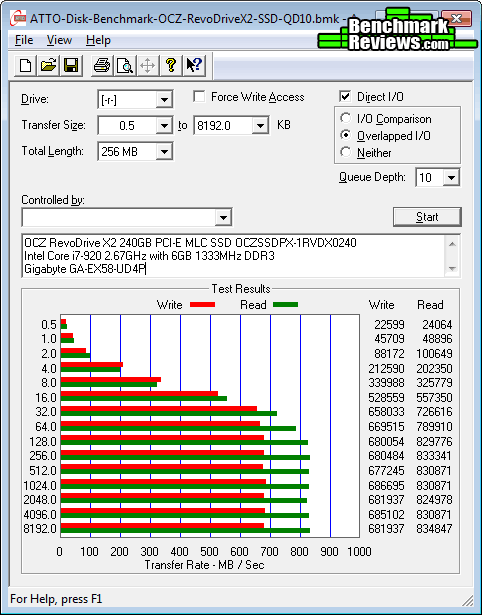Click the green Read legend swatch

285,304
